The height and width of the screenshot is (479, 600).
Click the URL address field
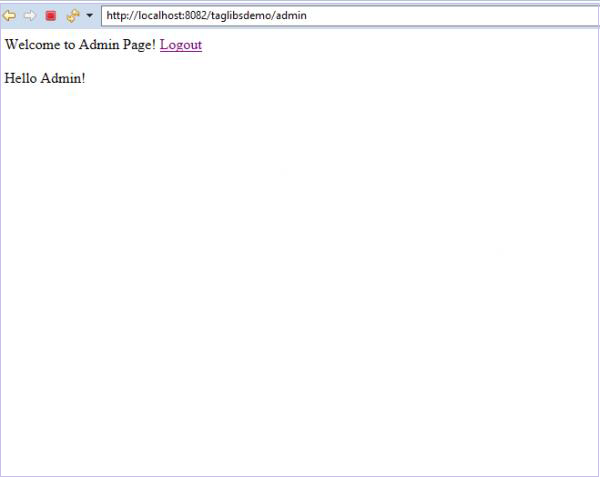350,16
